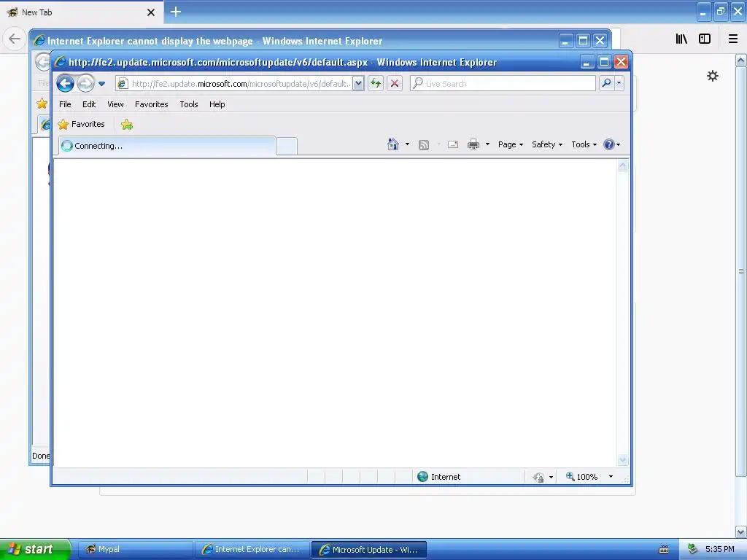
Task: Expand the zoom level dropdown arrow
Action: pyautogui.click(x=611, y=477)
